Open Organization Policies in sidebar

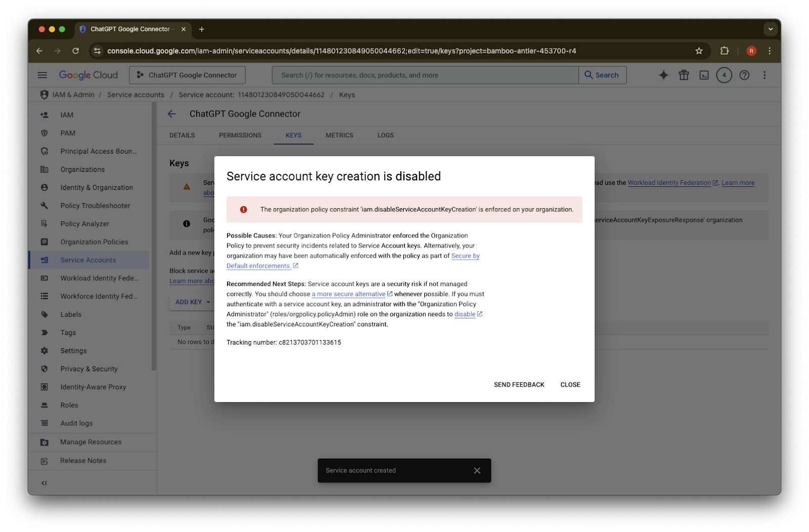[94, 242]
